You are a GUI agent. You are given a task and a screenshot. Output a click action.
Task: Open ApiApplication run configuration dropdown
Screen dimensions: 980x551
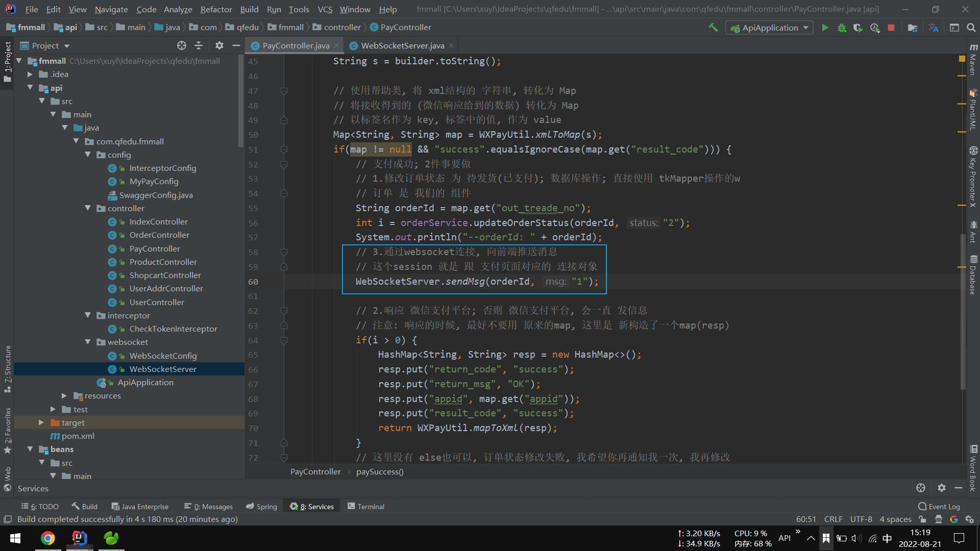pyautogui.click(x=769, y=28)
